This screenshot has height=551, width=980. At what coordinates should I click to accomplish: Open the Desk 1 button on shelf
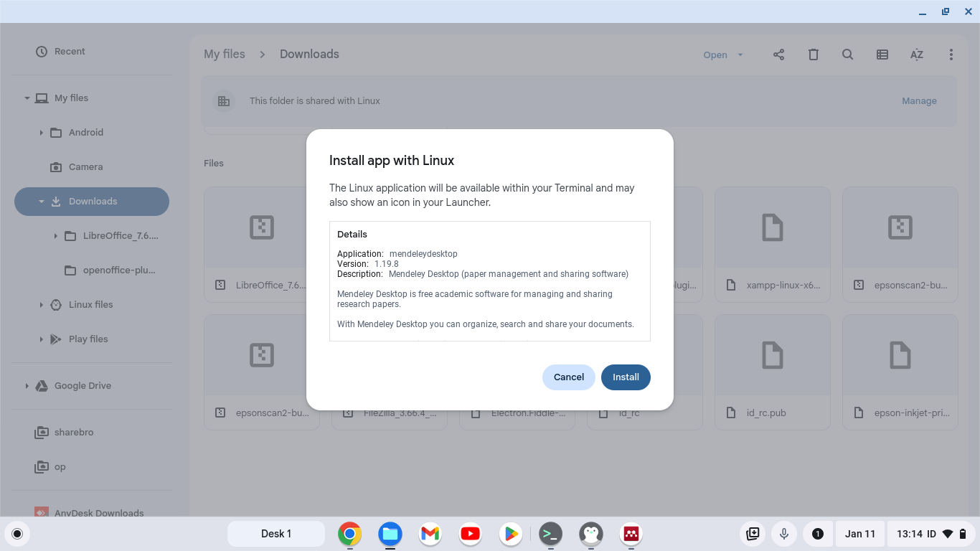[276, 534]
